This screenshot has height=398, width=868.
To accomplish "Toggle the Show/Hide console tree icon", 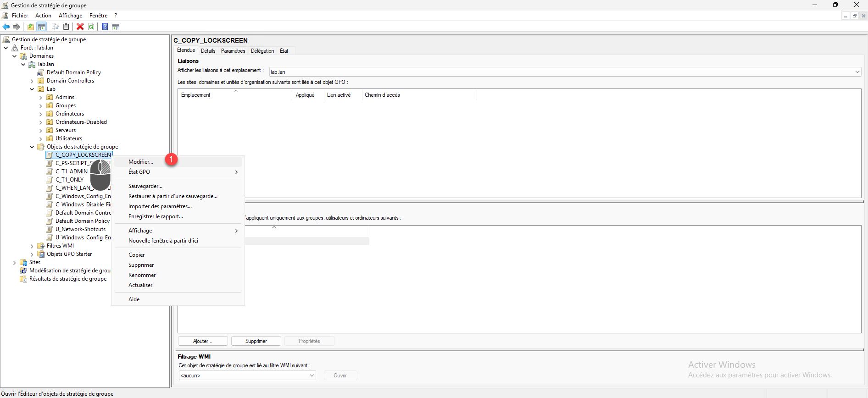I will click(x=42, y=27).
